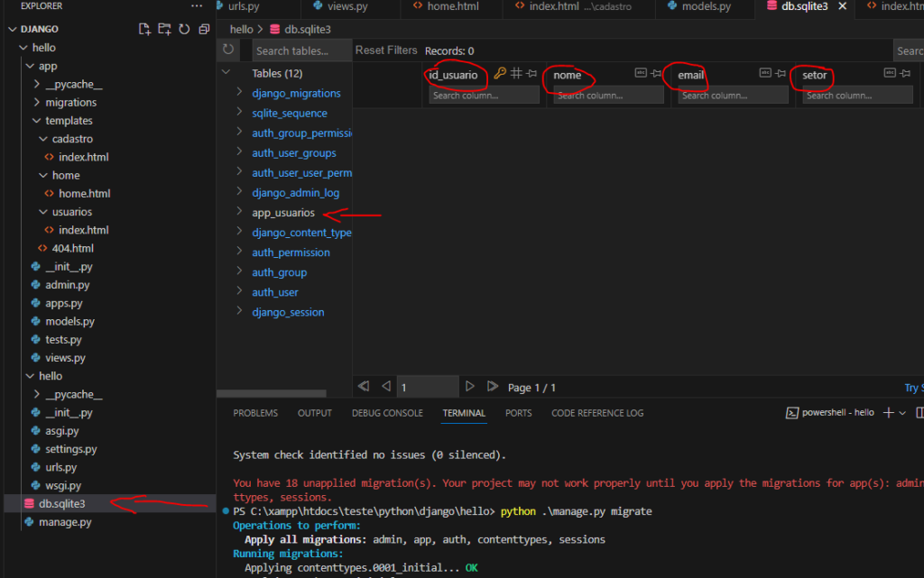Pin the nome column

coord(656,73)
